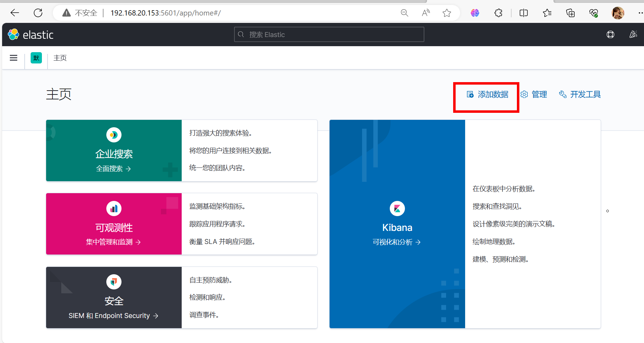Click the Enterprise Search round logo icon
This screenshot has width=644, height=343.
point(114,135)
